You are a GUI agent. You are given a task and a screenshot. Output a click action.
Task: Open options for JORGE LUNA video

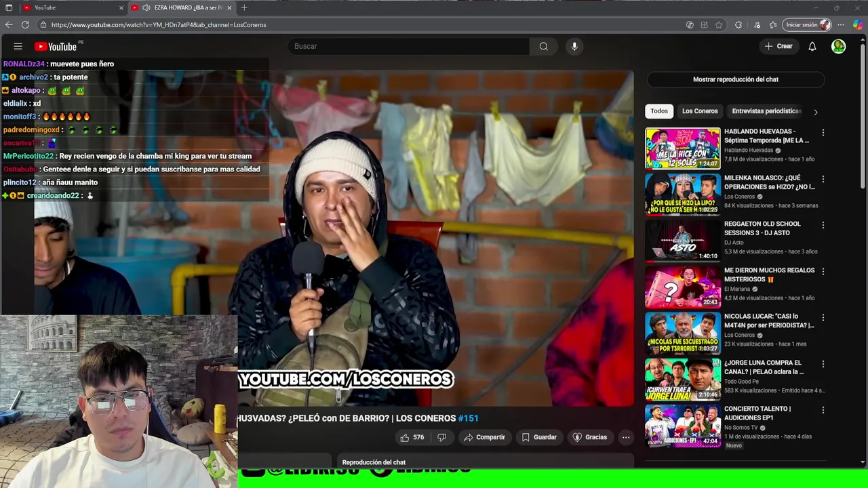point(823,364)
